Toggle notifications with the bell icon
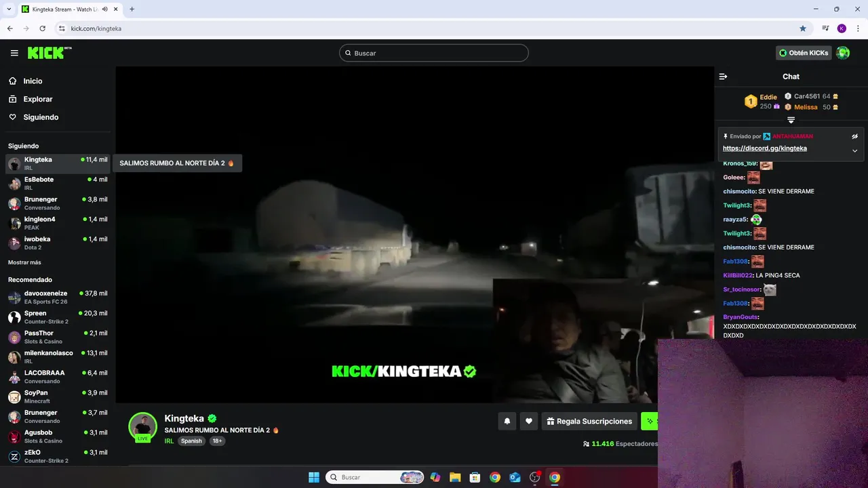The height and width of the screenshot is (488, 868). (507, 421)
